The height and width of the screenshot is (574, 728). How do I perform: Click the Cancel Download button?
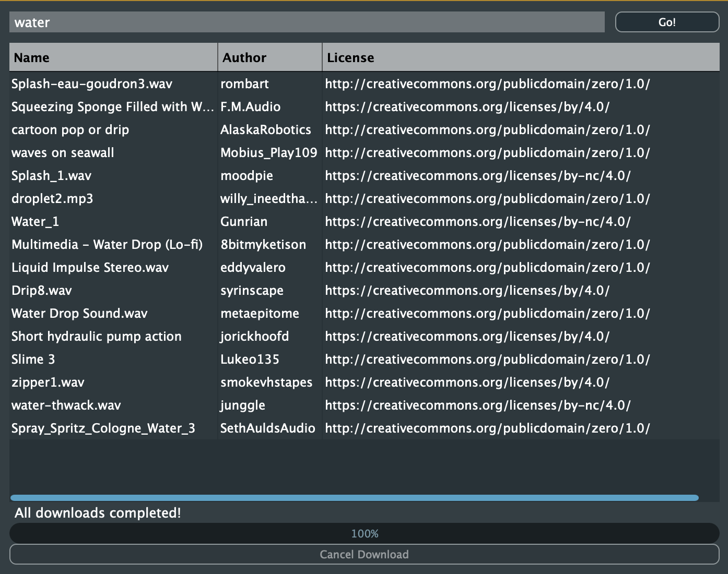click(x=364, y=554)
